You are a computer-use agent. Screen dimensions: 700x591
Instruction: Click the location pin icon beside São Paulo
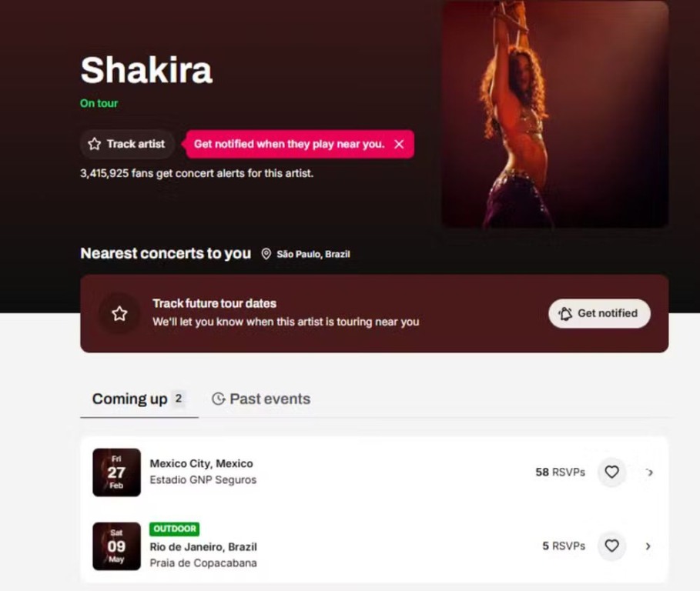pyautogui.click(x=266, y=254)
